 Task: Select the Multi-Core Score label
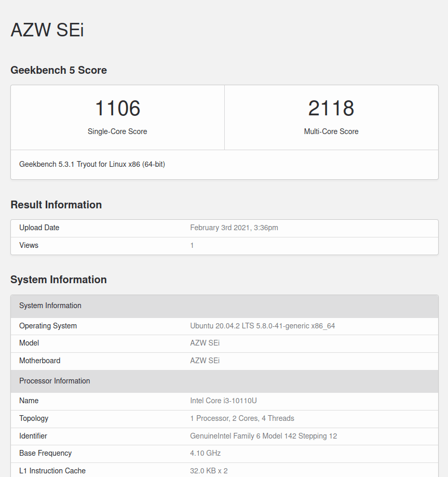(331, 131)
